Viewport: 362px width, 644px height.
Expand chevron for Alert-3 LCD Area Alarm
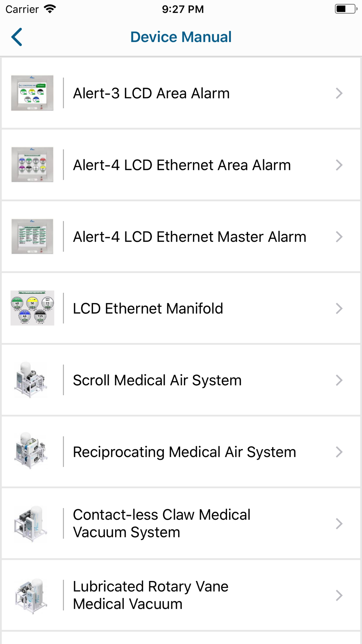coord(339,93)
